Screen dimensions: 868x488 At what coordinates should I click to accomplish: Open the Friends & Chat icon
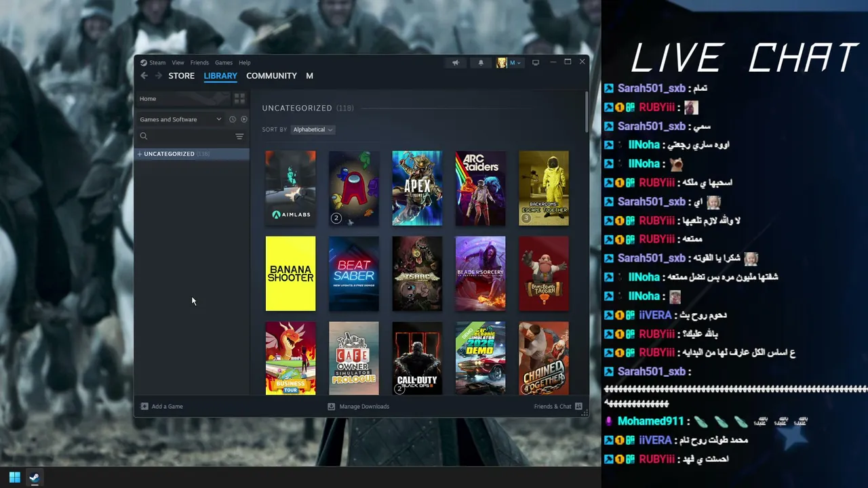point(578,407)
